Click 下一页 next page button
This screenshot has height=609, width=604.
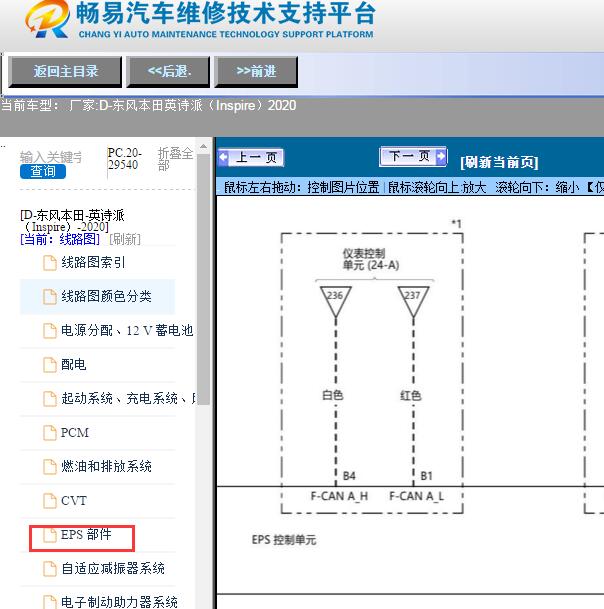click(x=413, y=157)
